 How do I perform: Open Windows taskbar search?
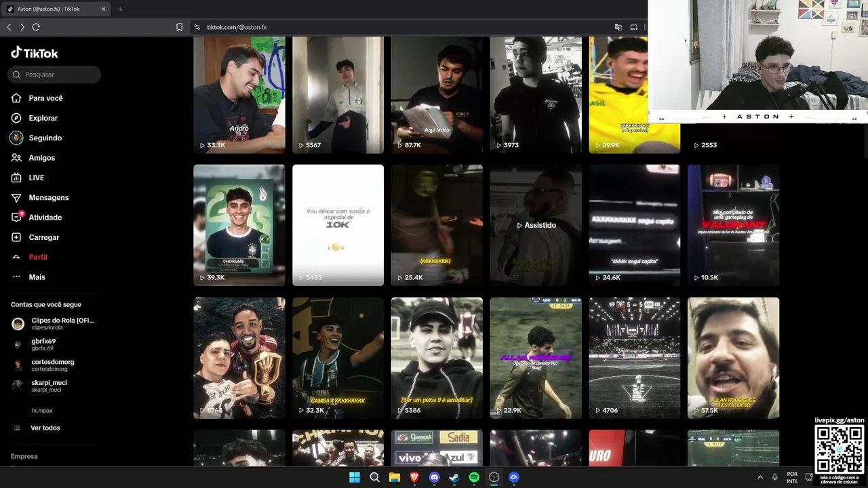(x=374, y=477)
